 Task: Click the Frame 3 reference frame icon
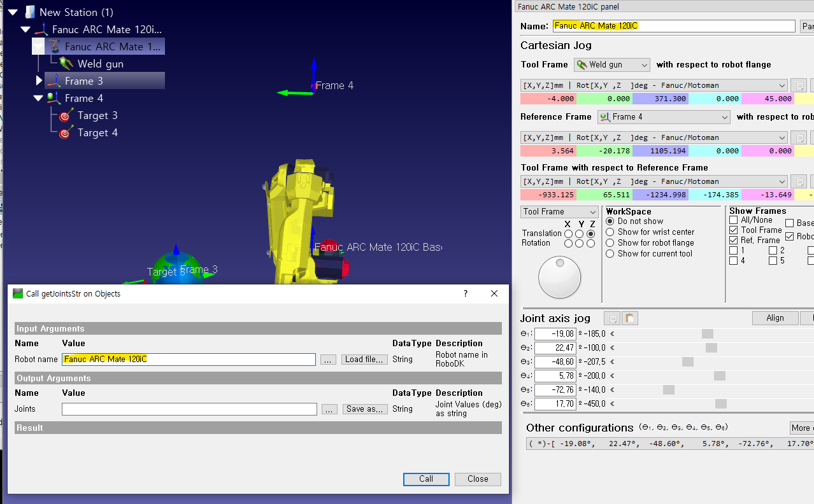pyautogui.click(x=54, y=81)
